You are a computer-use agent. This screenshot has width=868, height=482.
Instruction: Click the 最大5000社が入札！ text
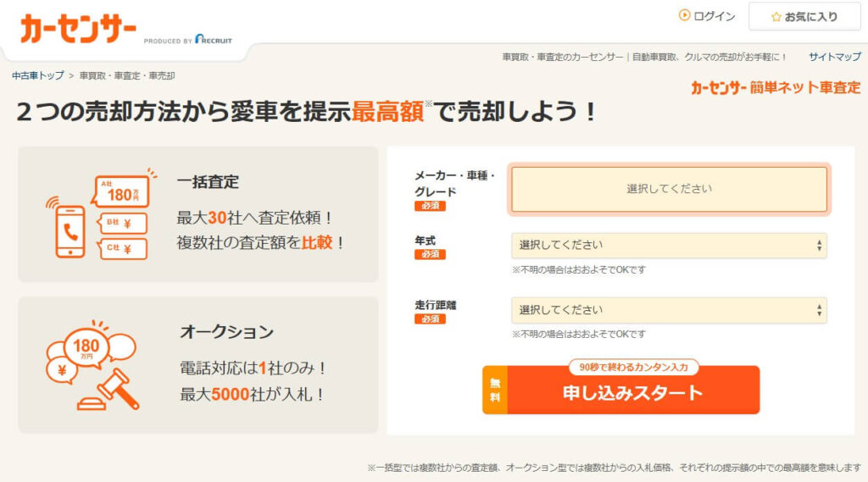click(x=253, y=394)
